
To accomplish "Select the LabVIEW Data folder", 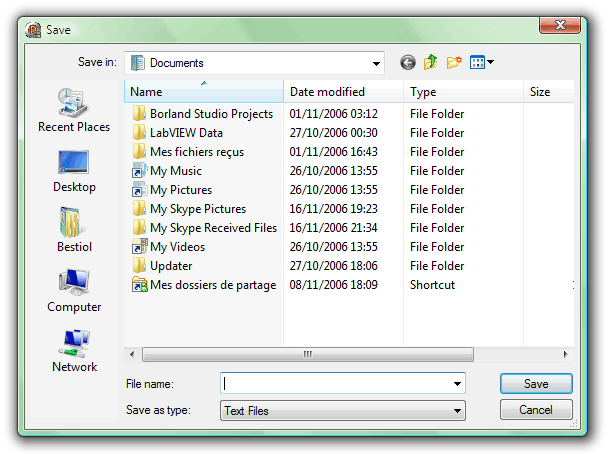I will click(x=186, y=133).
